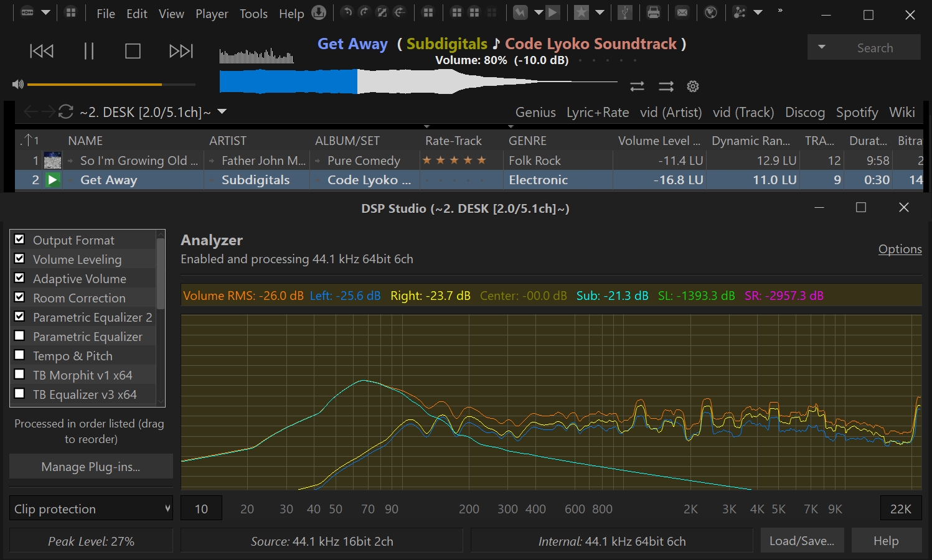Image resolution: width=932 pixels, height=560 pixels.
Task: Enable the TB Morphit v1 x64 checkbox
Action: pos(19,375)
